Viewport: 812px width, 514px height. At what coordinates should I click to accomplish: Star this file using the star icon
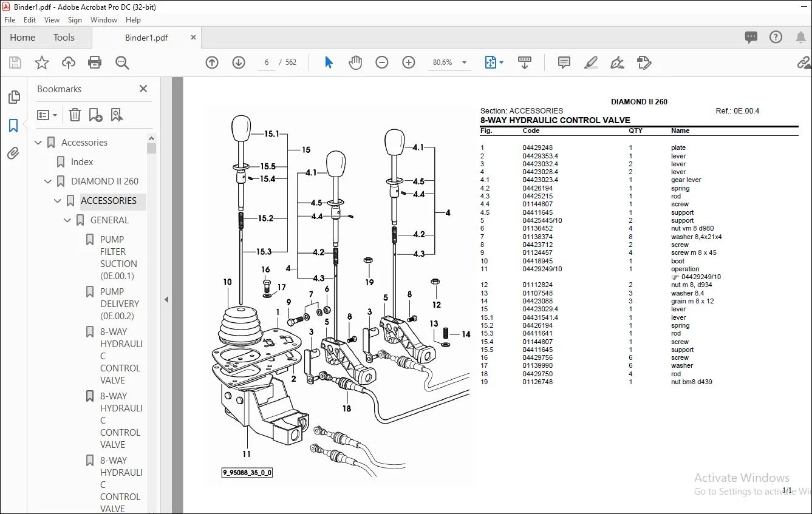click(x=42, y=63)
